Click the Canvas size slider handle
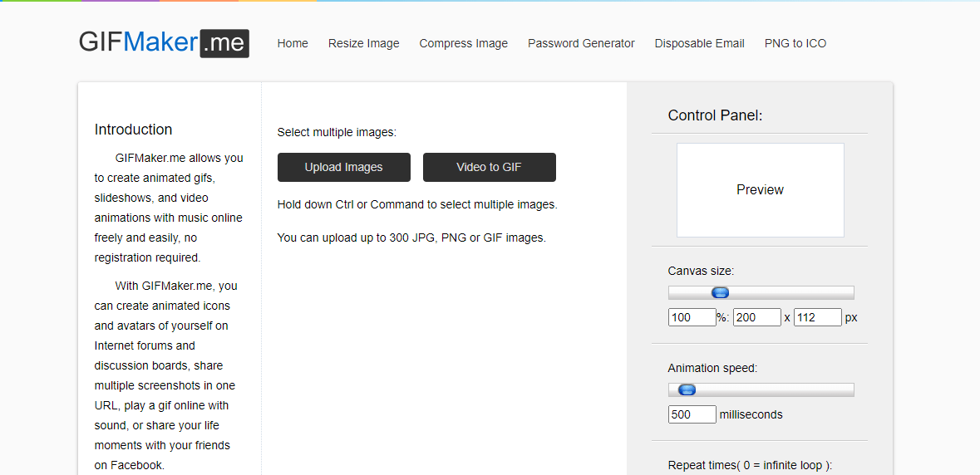The image size is (980, 475). click(x=721, y=293)
